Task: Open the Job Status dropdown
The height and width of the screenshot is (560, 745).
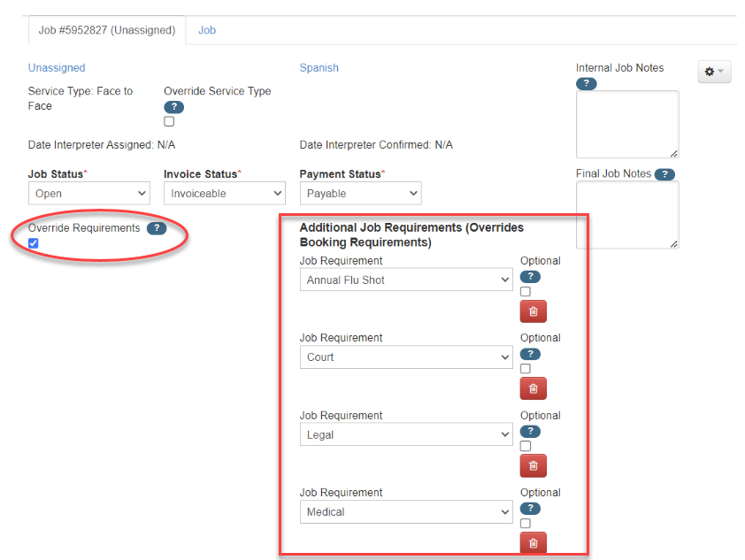Action: point(88,193)
